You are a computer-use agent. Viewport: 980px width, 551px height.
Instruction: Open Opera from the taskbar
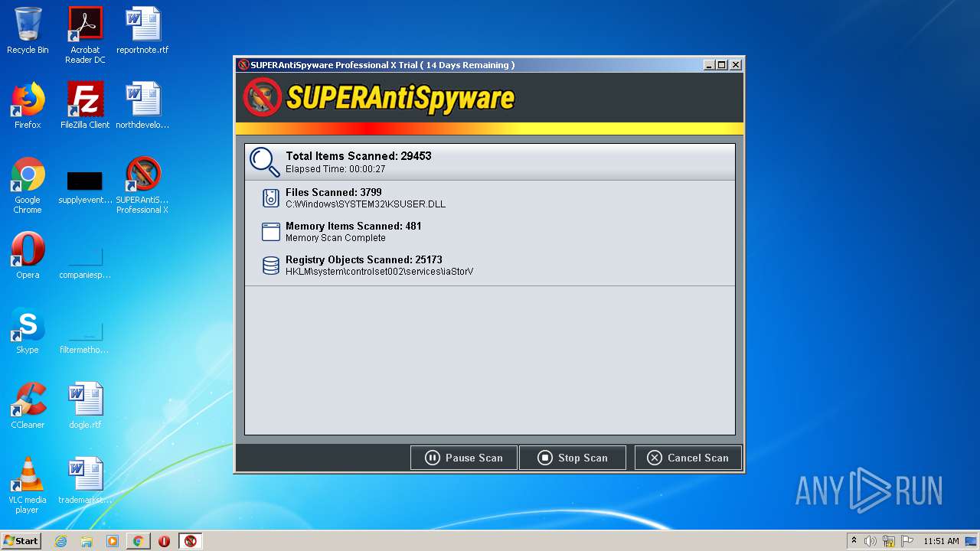pos(164,541)
